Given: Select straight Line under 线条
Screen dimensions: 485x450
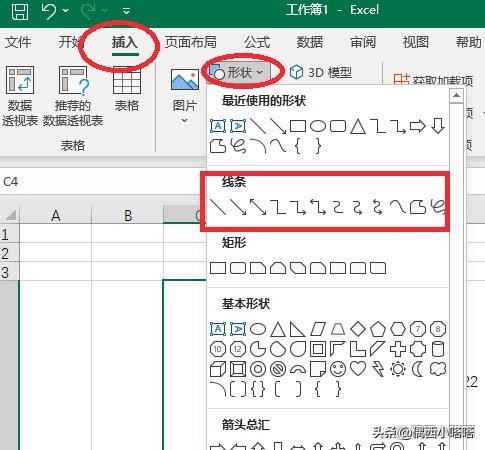Looking at the screenshot, I should [x=218, y=207].
